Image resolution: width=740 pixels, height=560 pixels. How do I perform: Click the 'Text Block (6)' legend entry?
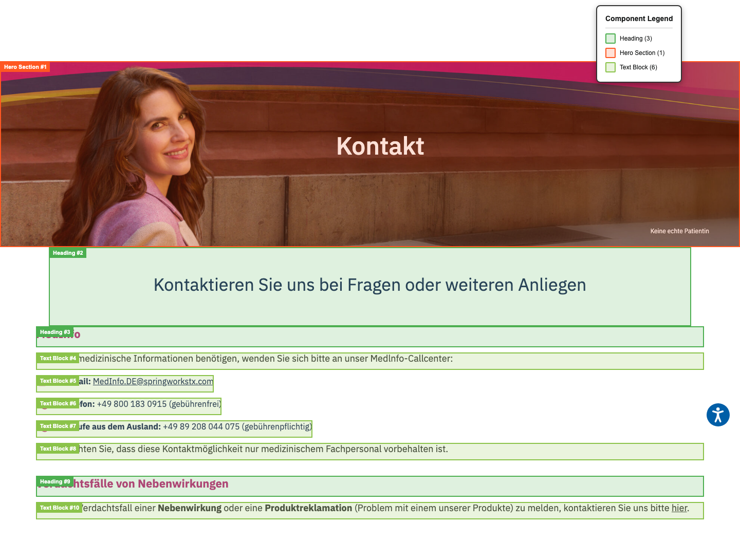pyautogui.click(x=638, y=67)
